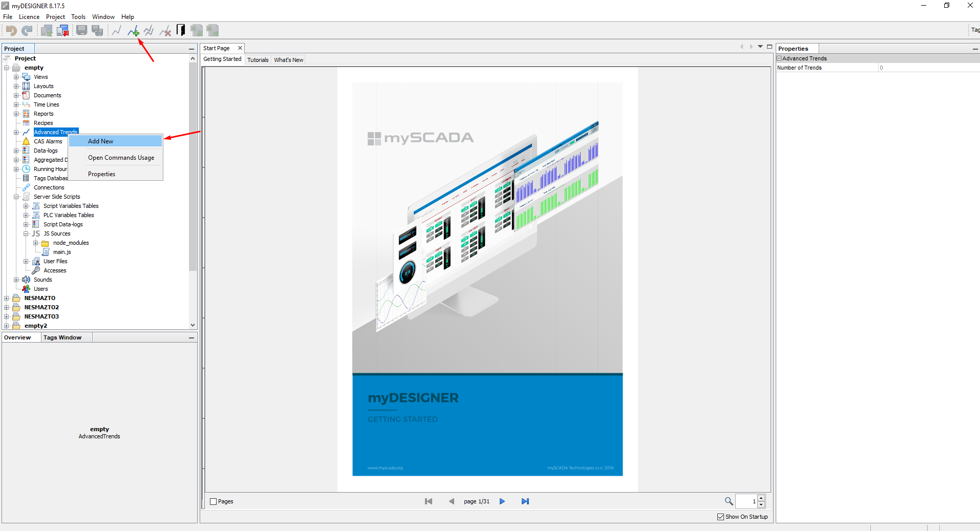980x531 pixels.
Task: Choose Add New in context menu
Action: 116,141
